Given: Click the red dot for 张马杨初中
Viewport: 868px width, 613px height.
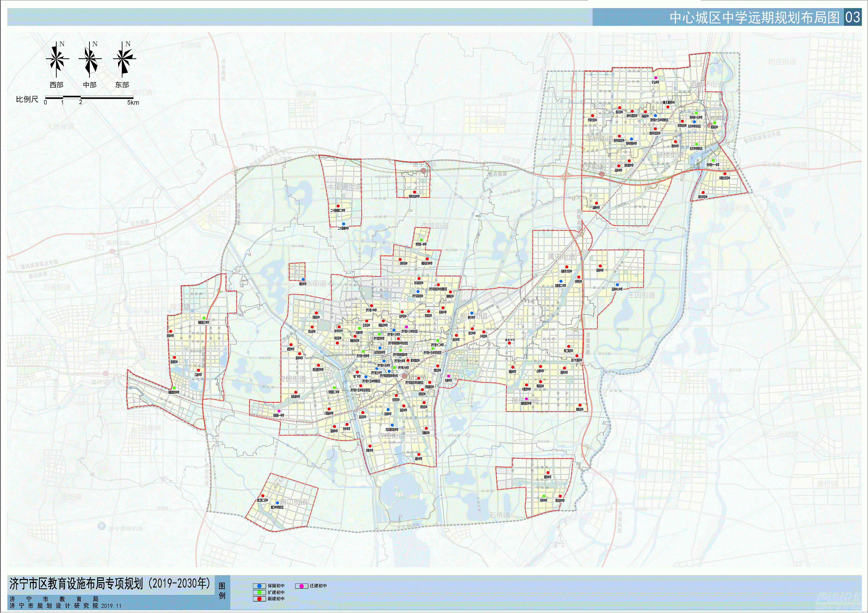Looking at the screenshot, I should coord(419,279).
